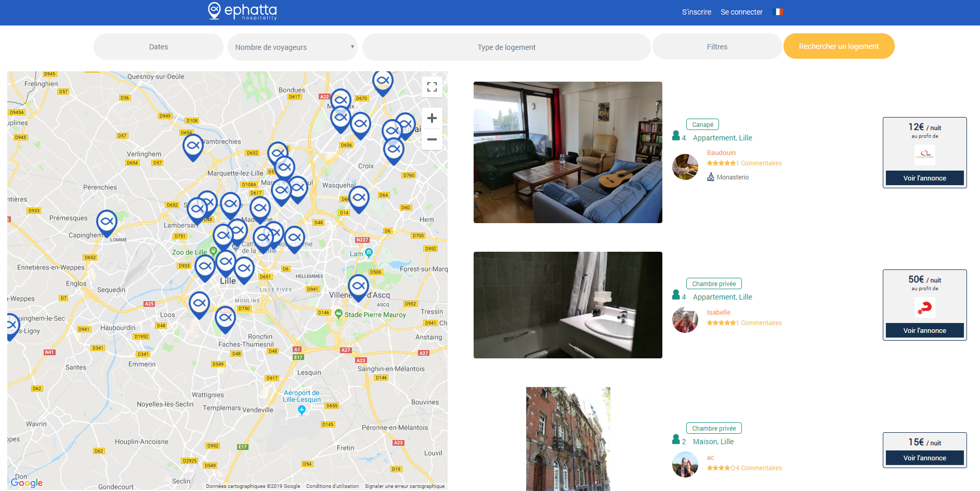Viewport: 980px width, 491px height.
Task: Open the Filtres options
Action: 716,47
